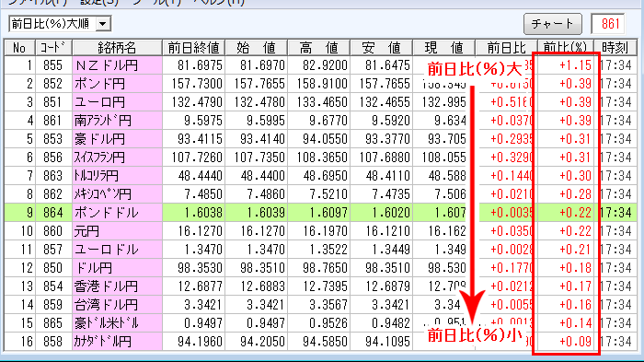Viewport: 644px width, 362px height.
Task: Click current price 16.162 in 元円 row
Action: [447, 231]
